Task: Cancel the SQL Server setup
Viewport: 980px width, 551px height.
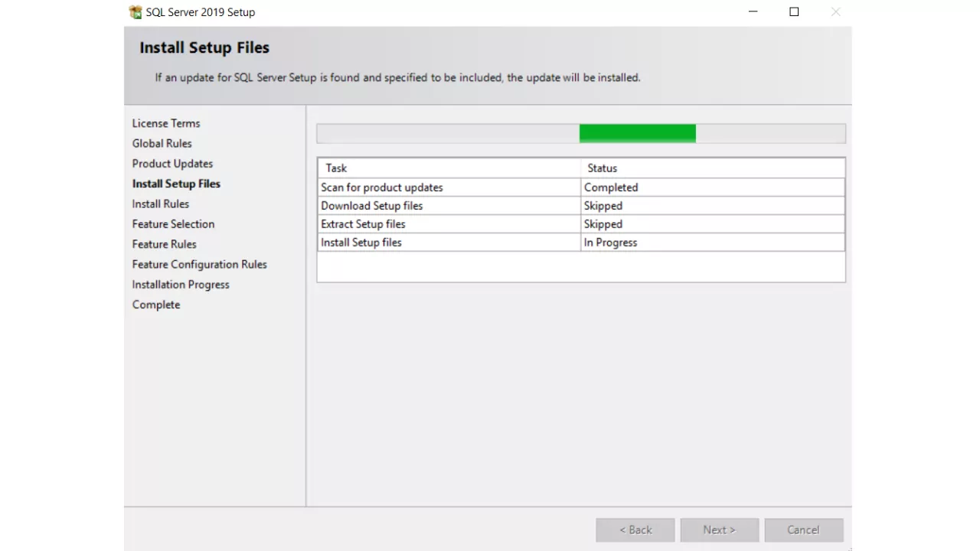Action: pos(803,530)
